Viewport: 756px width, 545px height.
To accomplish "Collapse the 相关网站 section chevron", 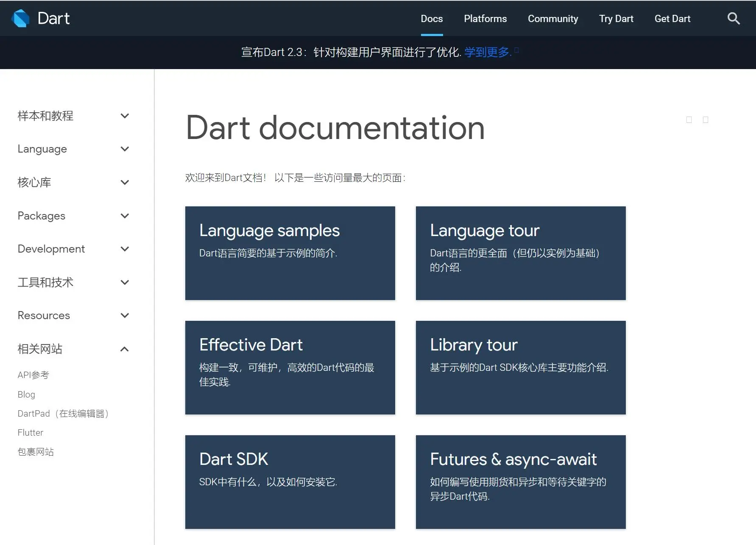I will [x=125, y=349].
